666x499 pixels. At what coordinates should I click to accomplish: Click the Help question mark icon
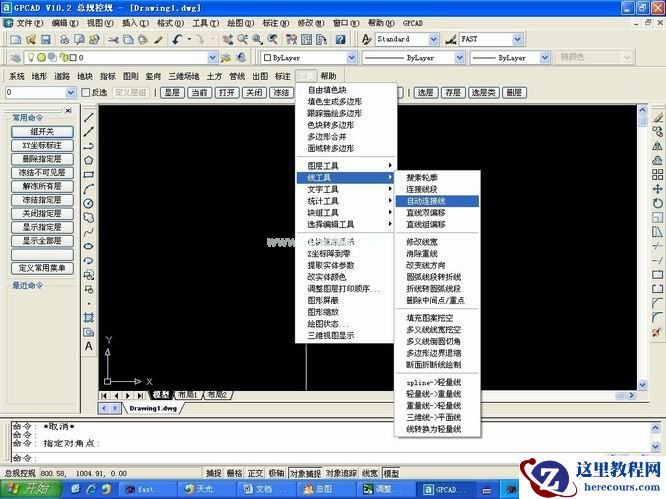[x=340, y=39]
